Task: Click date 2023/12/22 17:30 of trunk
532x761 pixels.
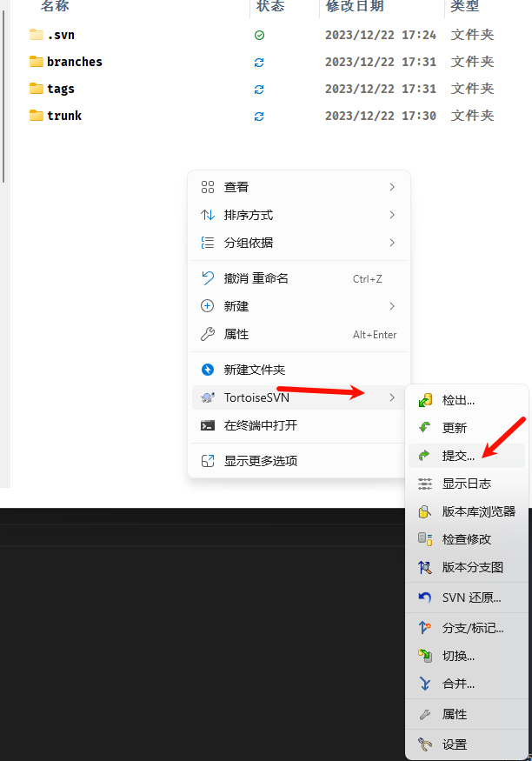Action: point(381,116)
